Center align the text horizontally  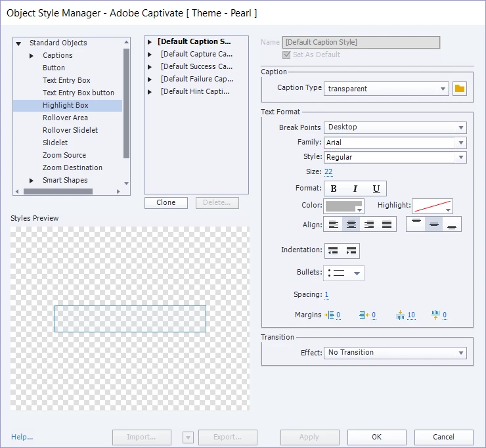pyautogui.click(x=351, y=224)
